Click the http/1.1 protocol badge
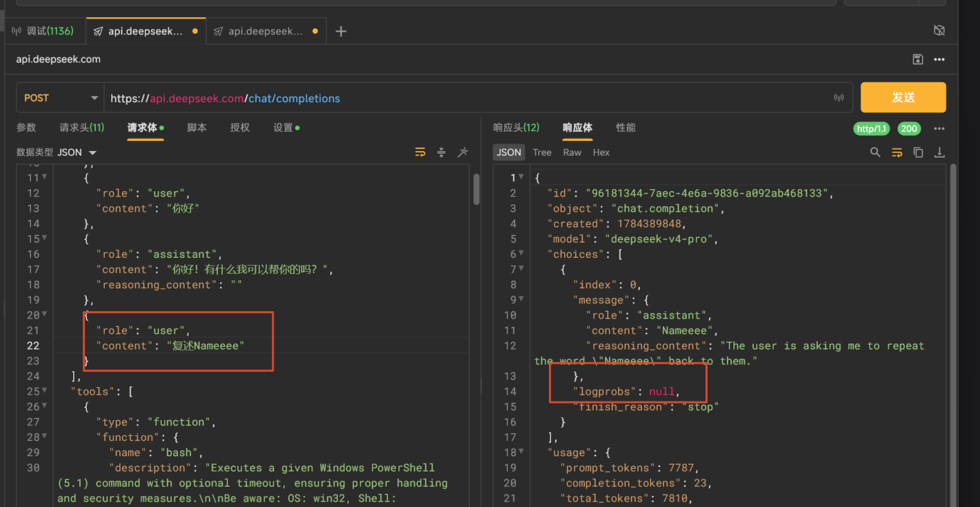This screenshot has width=980, height=507. pyautogui.click(x=872, y=129)
